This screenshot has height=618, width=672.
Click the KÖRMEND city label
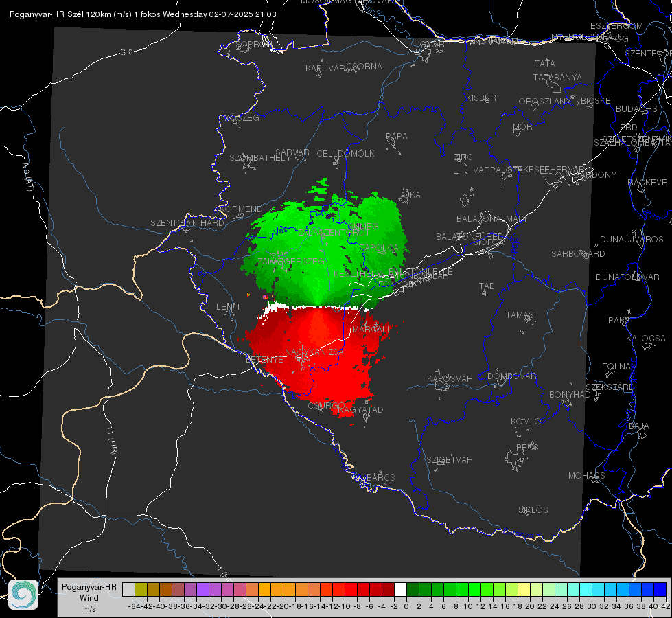pos(242,209)
